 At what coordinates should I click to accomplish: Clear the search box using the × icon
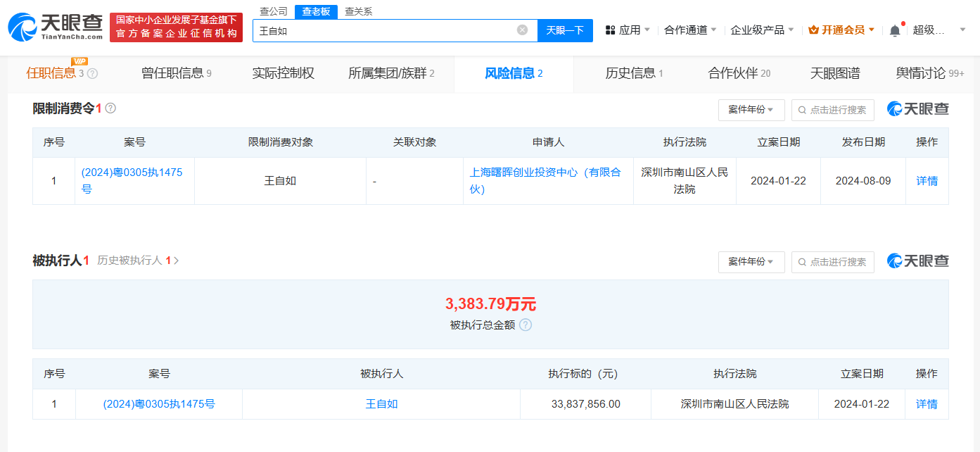(x=521, y=29)
